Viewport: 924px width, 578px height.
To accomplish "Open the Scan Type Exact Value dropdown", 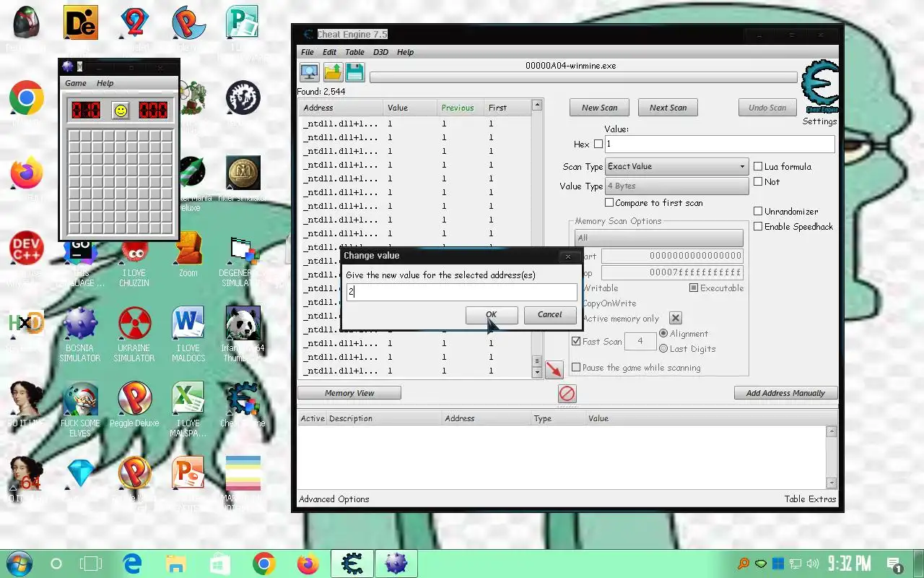I will pos(676,166).
